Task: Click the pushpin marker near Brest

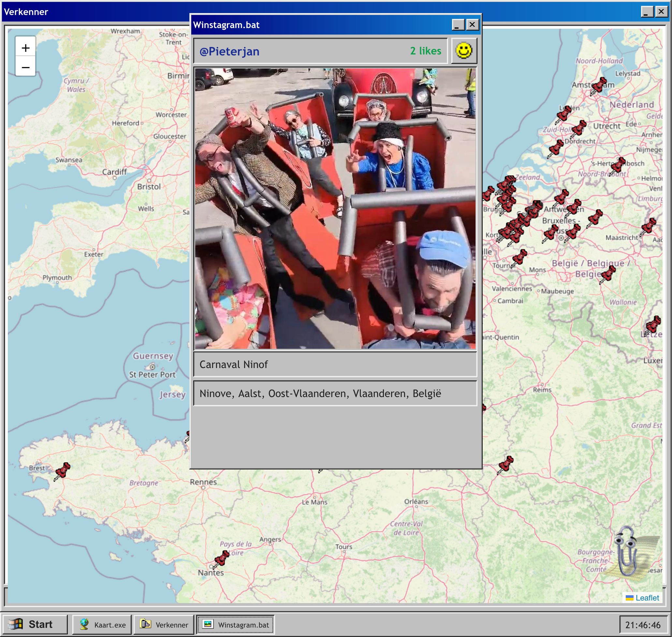Action: coord(63,471)
